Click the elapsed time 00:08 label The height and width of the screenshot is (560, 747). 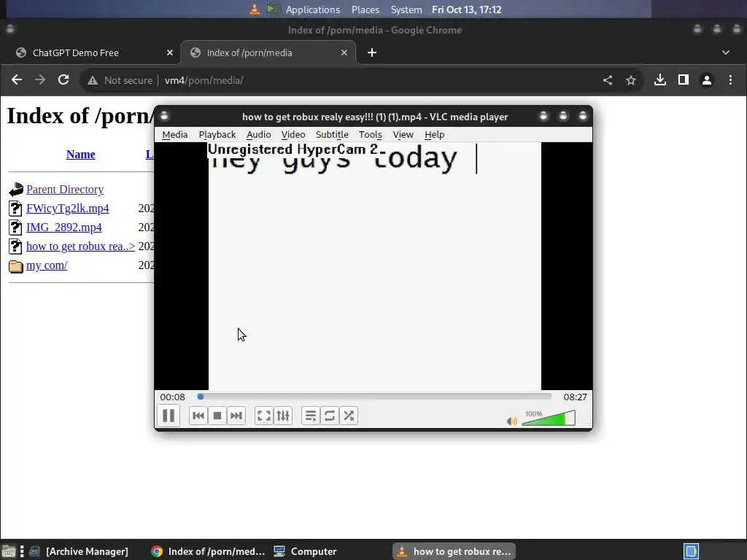pos(172,397)
